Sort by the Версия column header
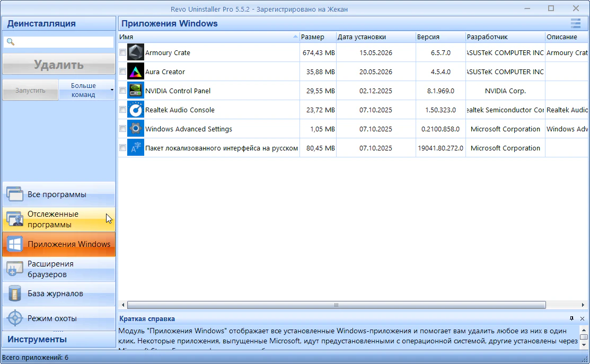Image resolution: width=590 pixels, height=364 pixels. (x=440, y=37)
